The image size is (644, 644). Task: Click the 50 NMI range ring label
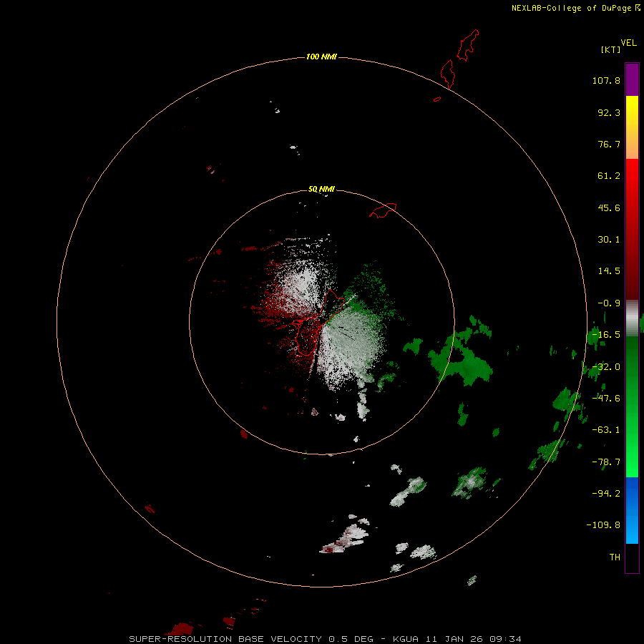[x=321, y=189]
